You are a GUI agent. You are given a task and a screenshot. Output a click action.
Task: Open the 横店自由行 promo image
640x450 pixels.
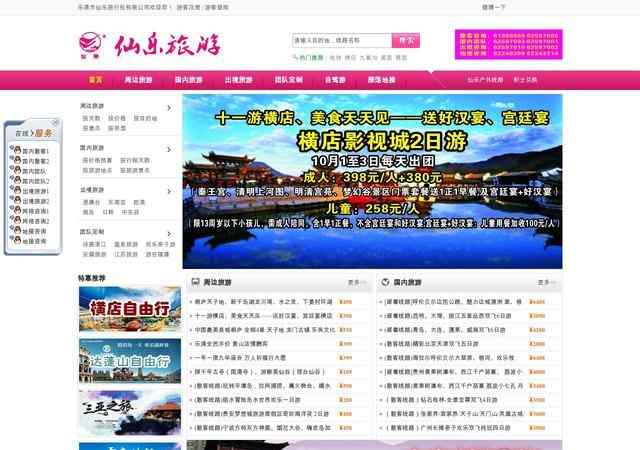click(130, 309)
